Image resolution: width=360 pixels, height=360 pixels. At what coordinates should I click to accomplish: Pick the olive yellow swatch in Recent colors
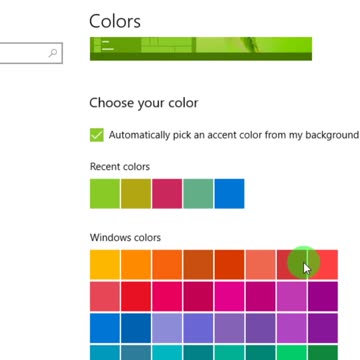pos(136,194)
